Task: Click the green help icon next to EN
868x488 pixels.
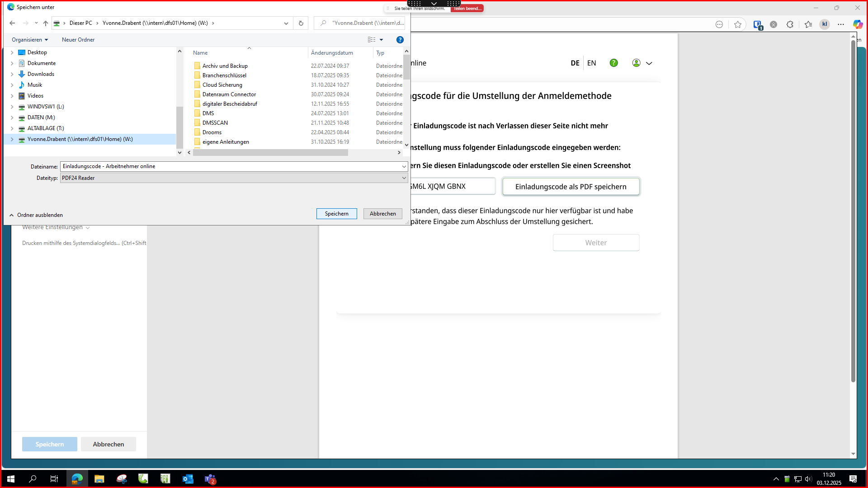Action: [x=613, y=63]
